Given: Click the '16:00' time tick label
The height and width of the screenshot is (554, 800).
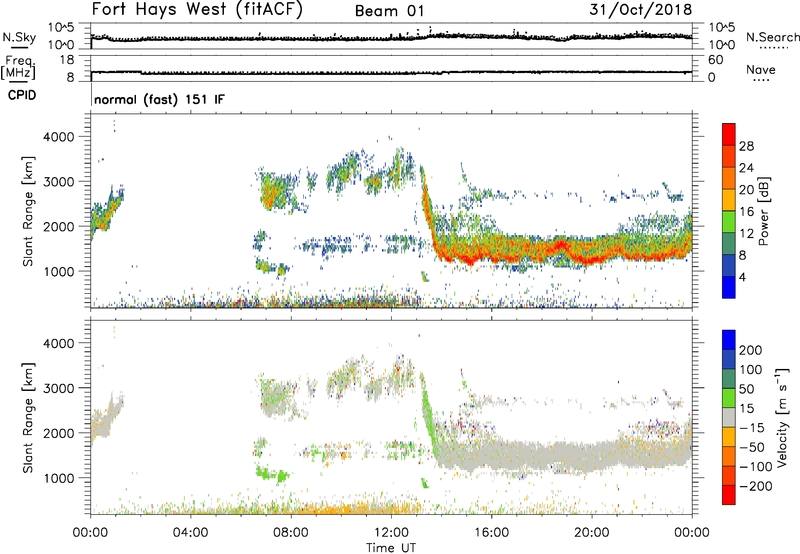Looking at the screenshot, I should pyautogui.click(x=491, y=533).
